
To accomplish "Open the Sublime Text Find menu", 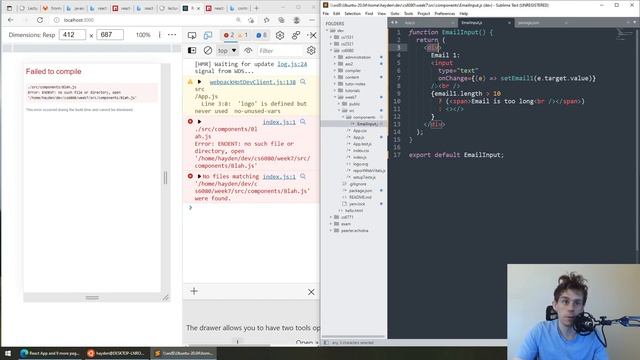I will click(x=369, y=13).
